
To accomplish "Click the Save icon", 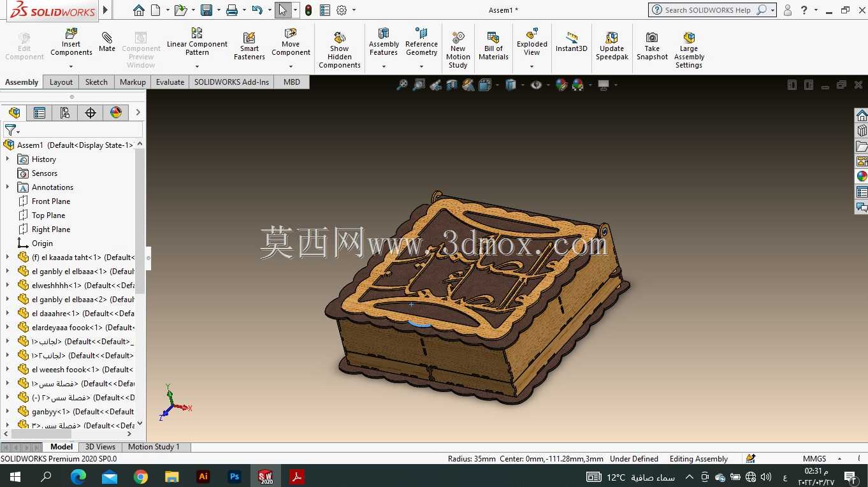I will [x=206, y=10].
